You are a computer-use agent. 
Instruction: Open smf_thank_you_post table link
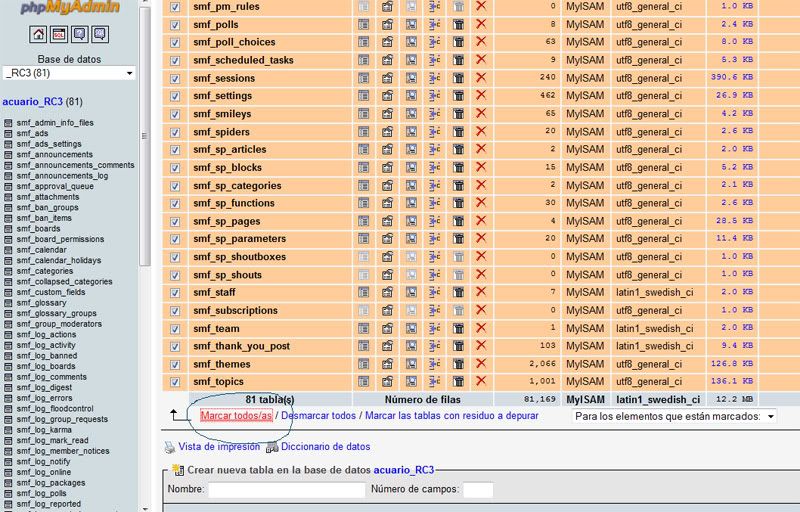tap(241, 346)
